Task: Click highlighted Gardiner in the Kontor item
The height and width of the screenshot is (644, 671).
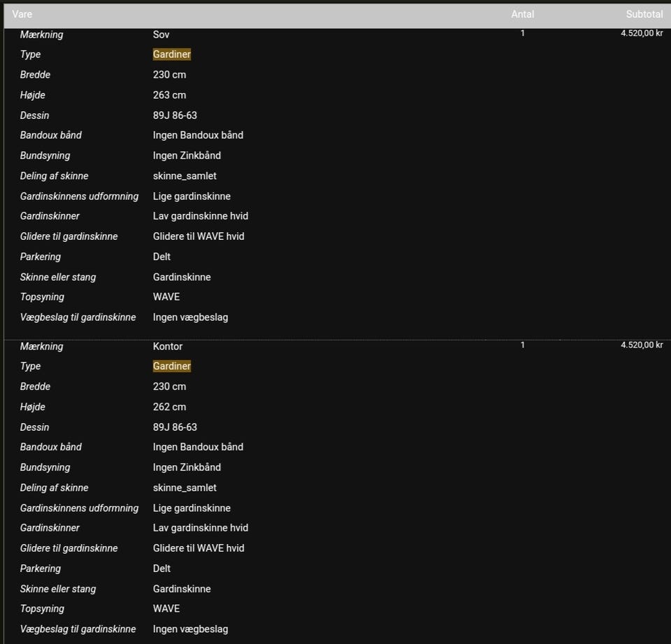Action: (172, 366)
